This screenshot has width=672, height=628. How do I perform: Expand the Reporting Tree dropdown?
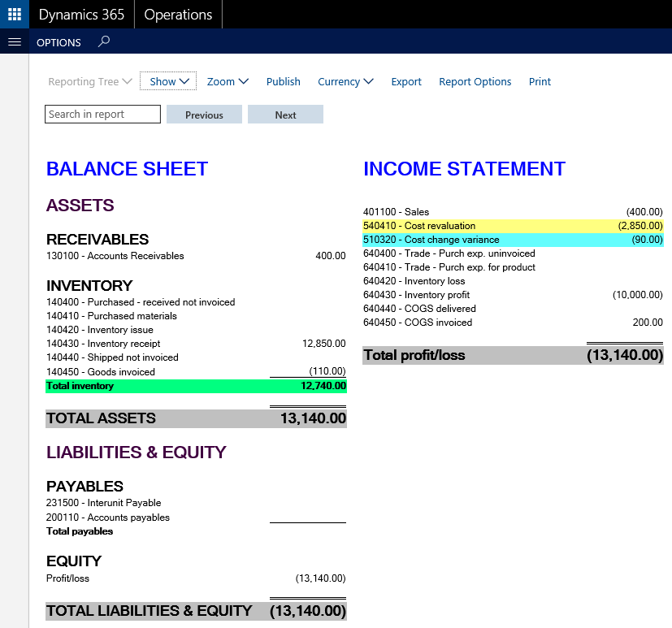pyautogui.click(x=89, y=81)
